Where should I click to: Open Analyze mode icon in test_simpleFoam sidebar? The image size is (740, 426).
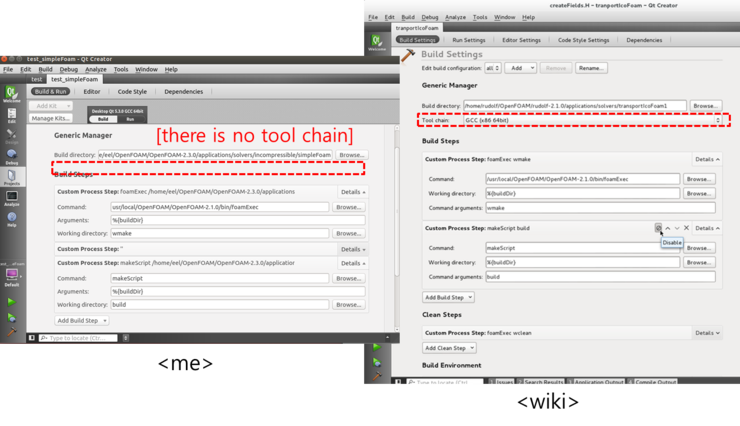(x=11, y=199)
